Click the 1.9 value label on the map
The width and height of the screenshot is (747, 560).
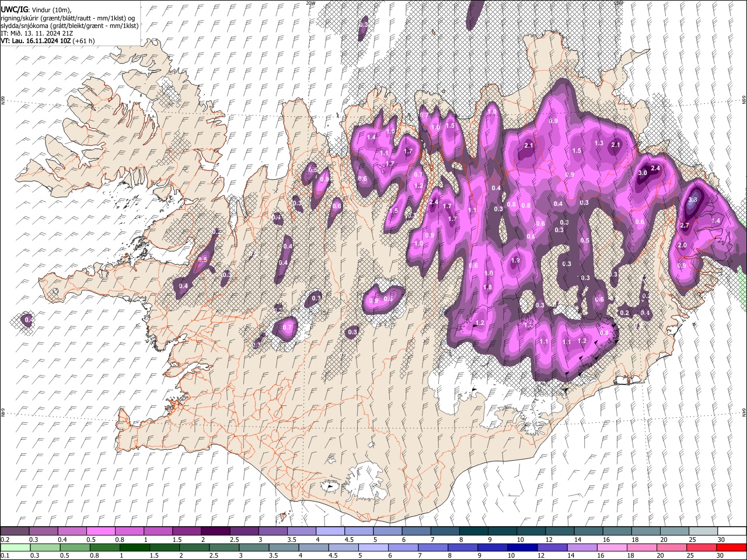(x=515, y=261)
